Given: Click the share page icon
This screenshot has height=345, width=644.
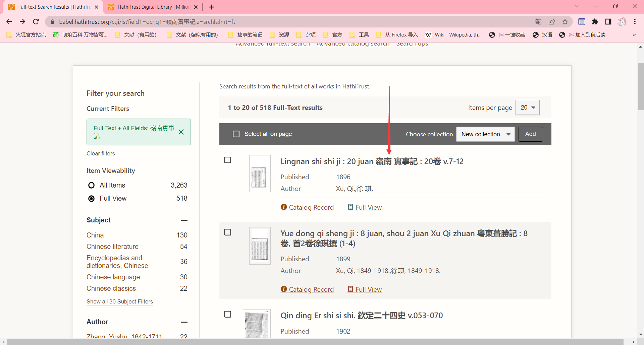Looking at the screenshot, I should (552, 22).
